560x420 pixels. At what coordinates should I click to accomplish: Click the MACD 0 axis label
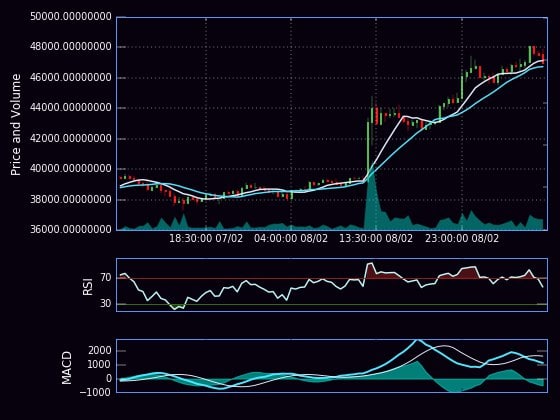tap(109, 379)
